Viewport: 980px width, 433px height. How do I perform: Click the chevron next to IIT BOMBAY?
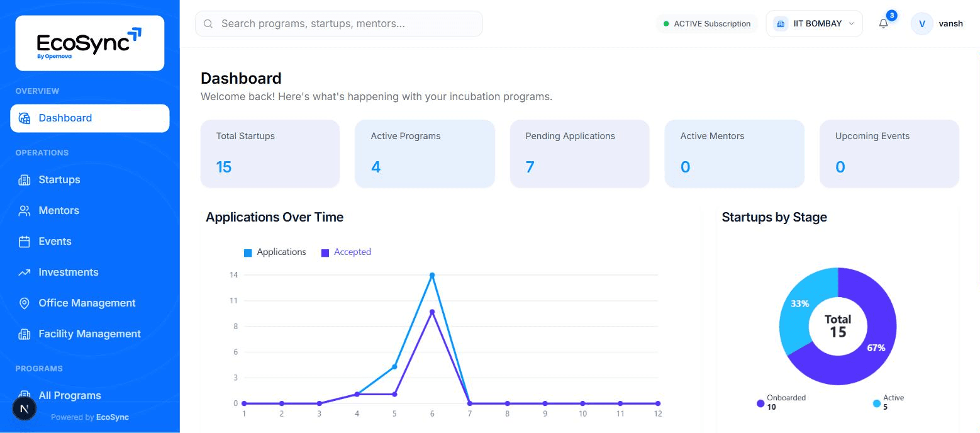pos(852,24)
